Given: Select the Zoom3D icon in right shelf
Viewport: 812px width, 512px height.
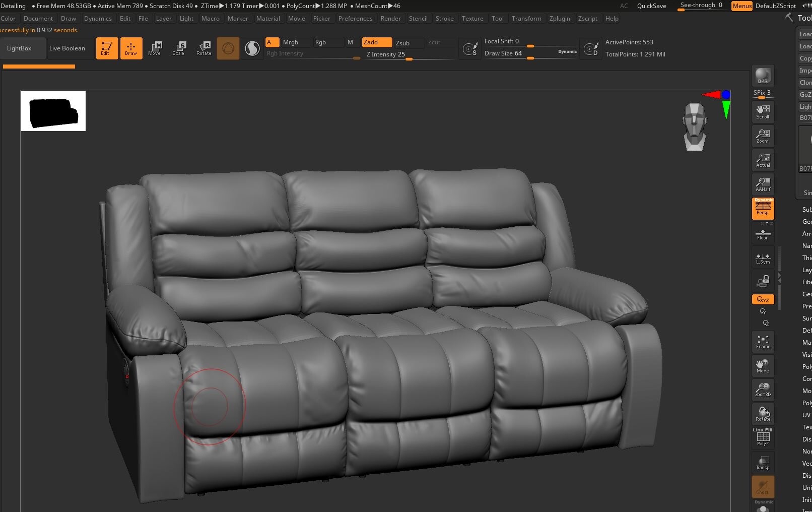Looking at the screenshot, I should pos(762,389).
